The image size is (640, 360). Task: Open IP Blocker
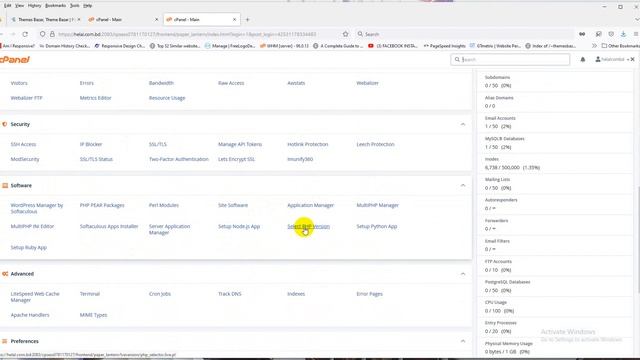coord(91,144)
